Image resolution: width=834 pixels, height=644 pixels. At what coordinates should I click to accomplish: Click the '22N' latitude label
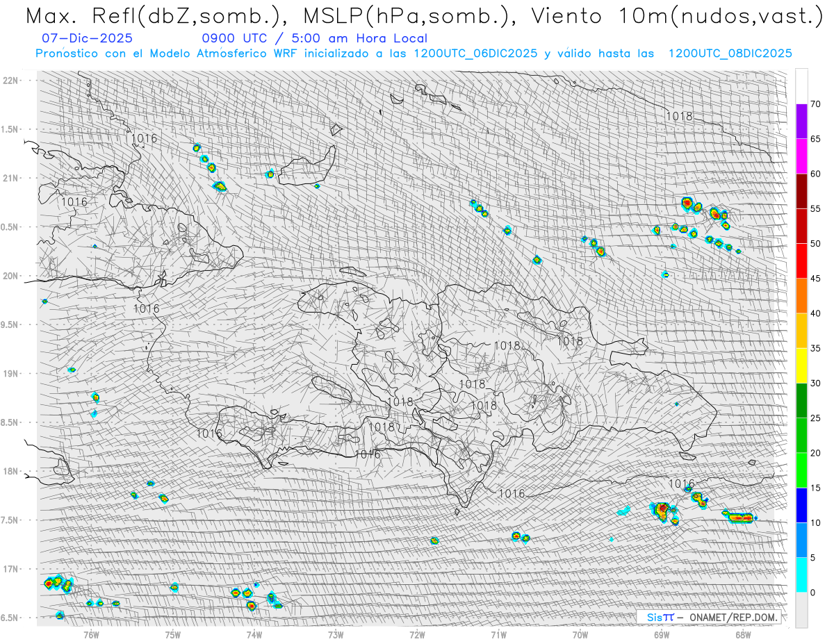(11, 80)
